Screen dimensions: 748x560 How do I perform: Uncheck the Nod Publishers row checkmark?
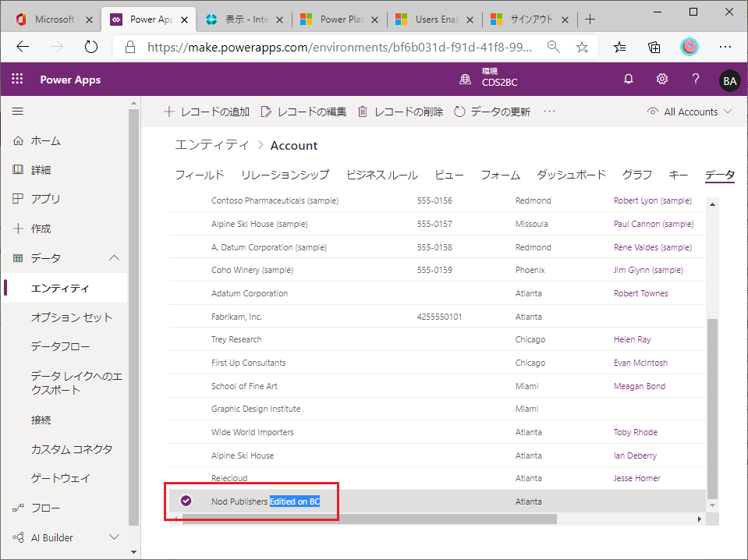(186, 501)
